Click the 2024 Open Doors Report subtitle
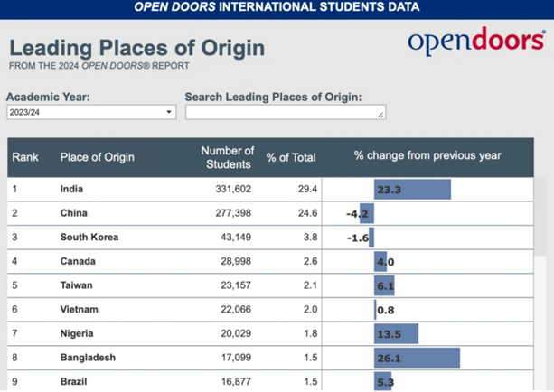The image size is (554, 392). (x=99, y=66)
